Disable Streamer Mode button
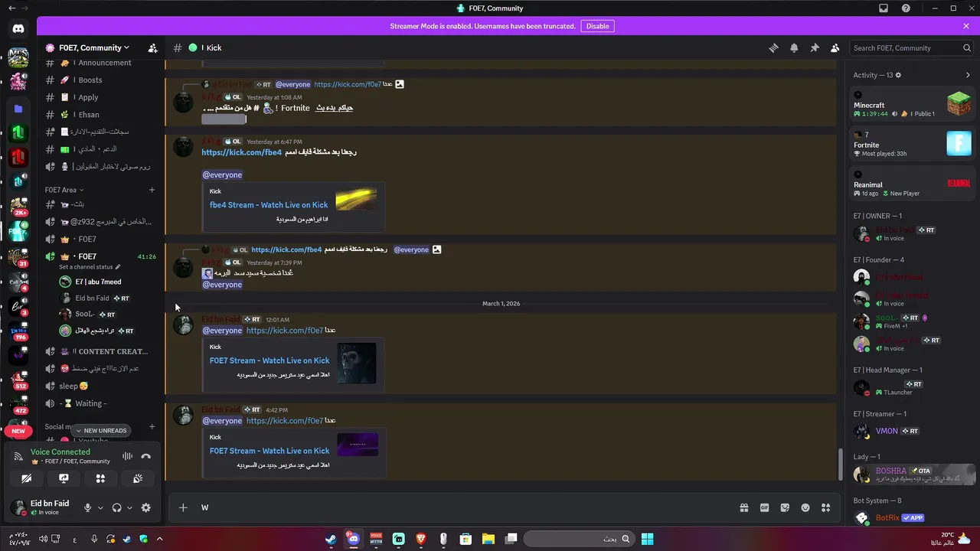 click(x=597, y=26)
